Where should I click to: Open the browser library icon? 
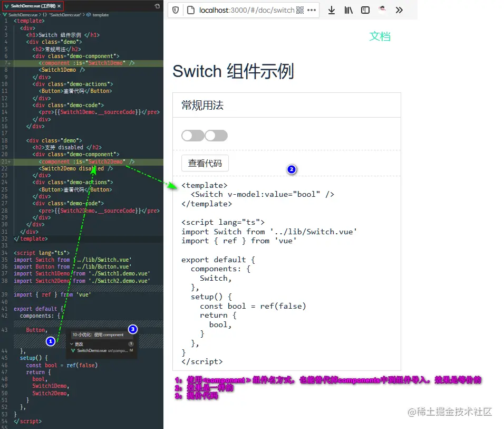pyautogui.click(x=348, y=11)
